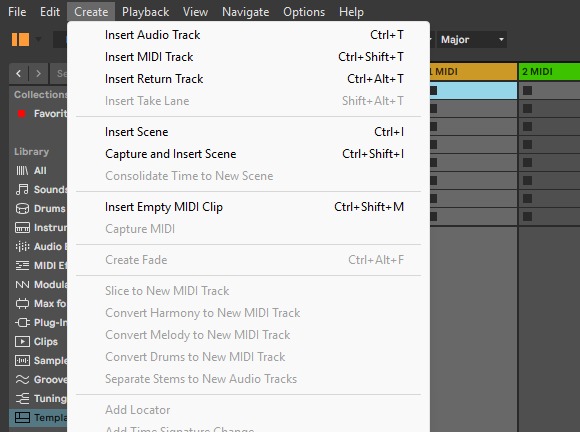The height and width of the screenshot is (432, 580).
Task: Select the Grooves wave icon
Action: pos(22,379)
